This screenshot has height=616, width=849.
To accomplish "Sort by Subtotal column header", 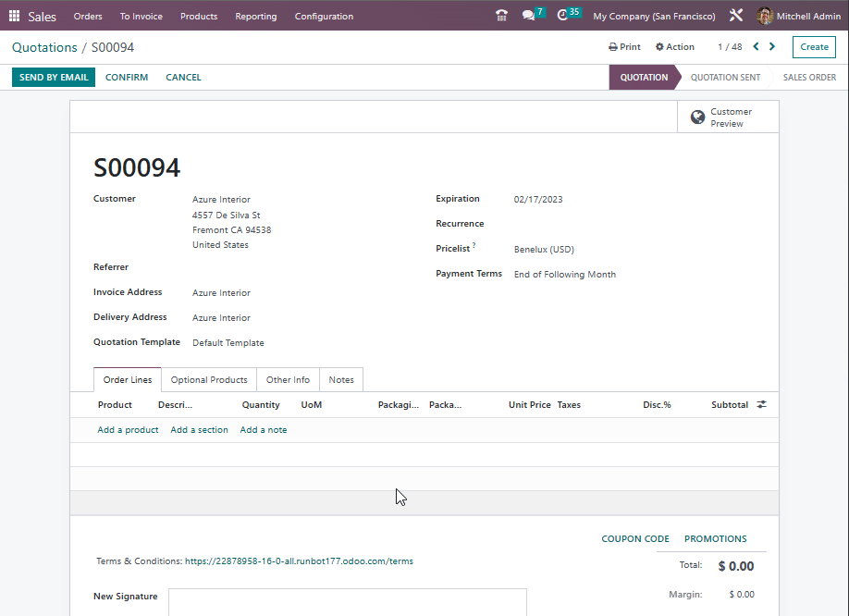I will point(730,404).
